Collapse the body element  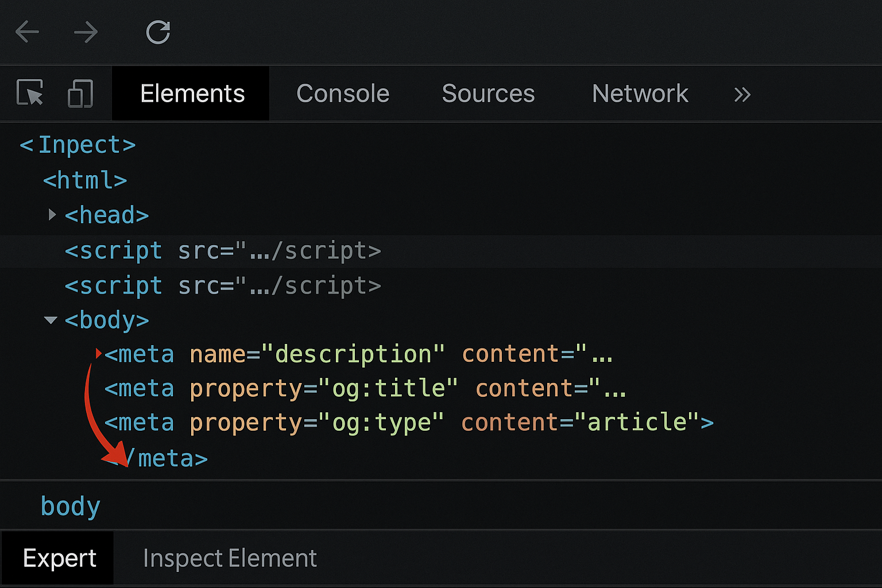pos(51,320)
